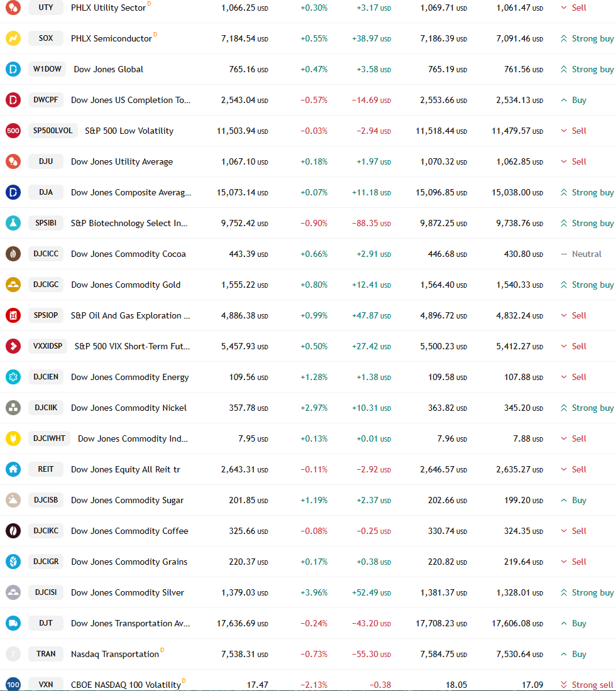
Task: Click the DJCIKC coffee bean icon
Action: (13, 531)
